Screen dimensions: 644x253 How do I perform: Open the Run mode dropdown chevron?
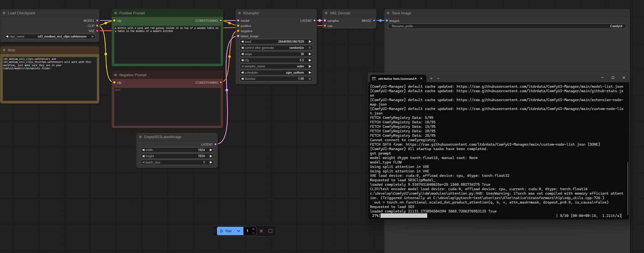point(238,231)
